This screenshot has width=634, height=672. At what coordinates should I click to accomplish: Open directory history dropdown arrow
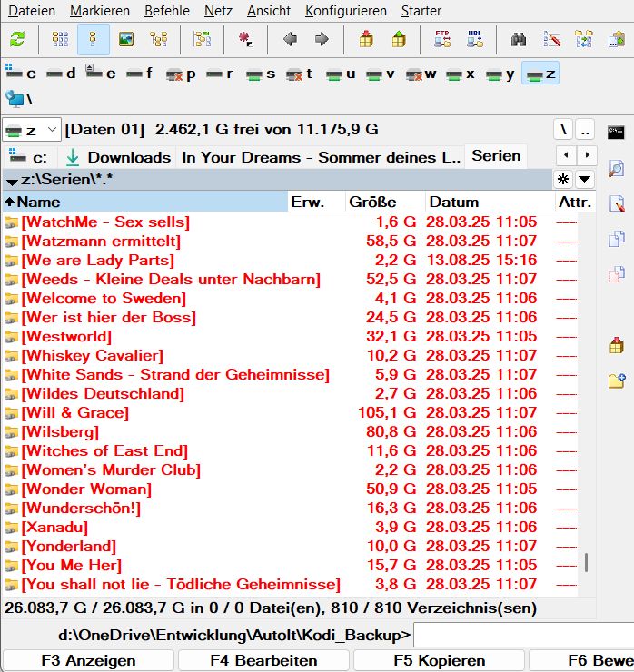click(x=585, y=179)
